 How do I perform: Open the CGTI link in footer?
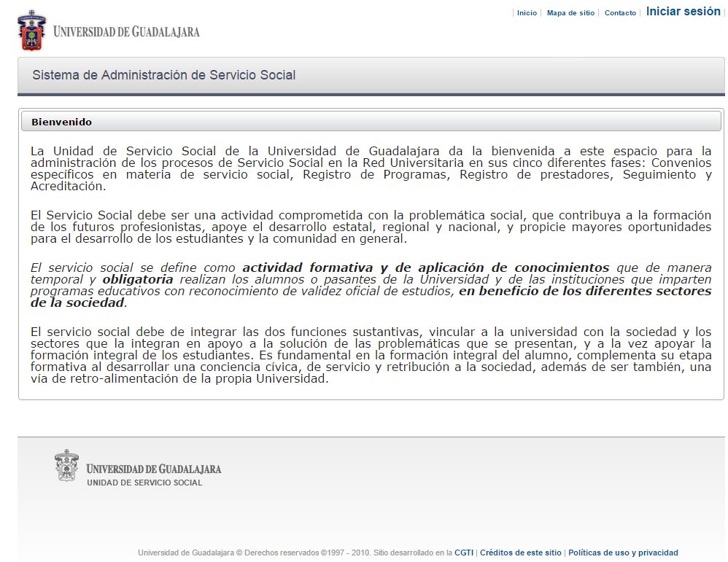(x=464, y=553)
